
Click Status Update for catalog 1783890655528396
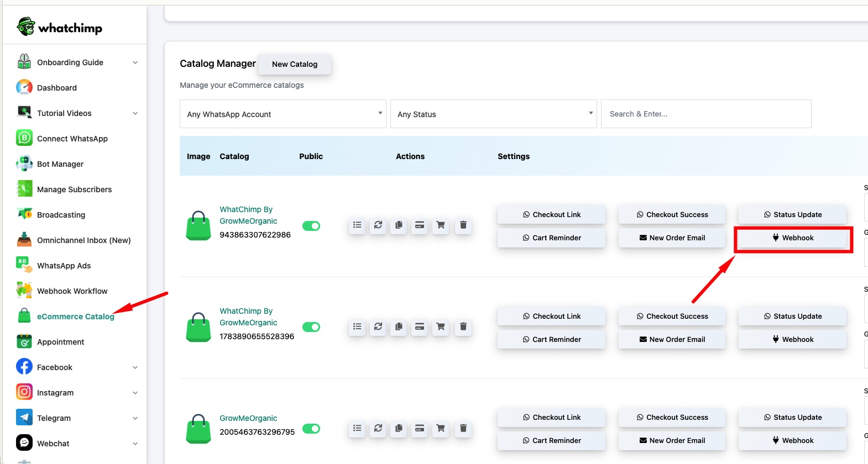793,316
